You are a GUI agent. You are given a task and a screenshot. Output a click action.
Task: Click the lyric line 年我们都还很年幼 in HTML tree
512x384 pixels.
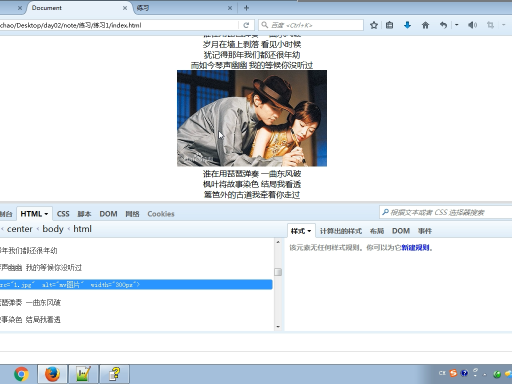(29, 251)
